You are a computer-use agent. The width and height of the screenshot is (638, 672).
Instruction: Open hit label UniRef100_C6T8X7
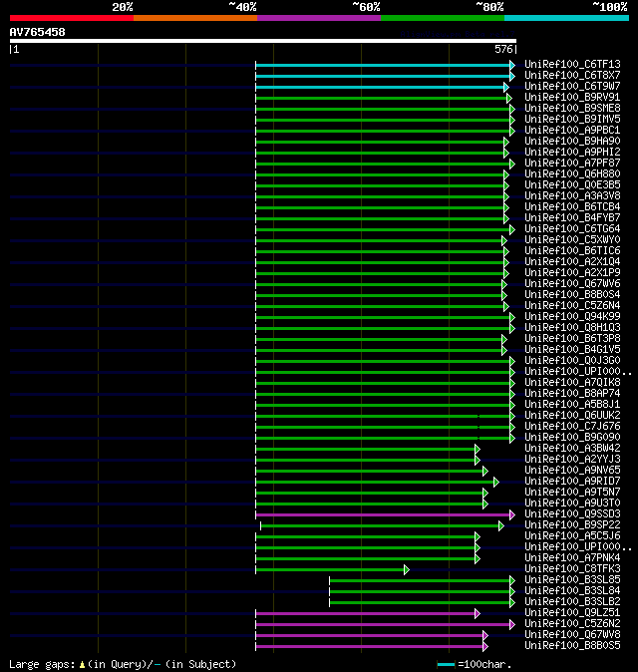coord(572,75)
